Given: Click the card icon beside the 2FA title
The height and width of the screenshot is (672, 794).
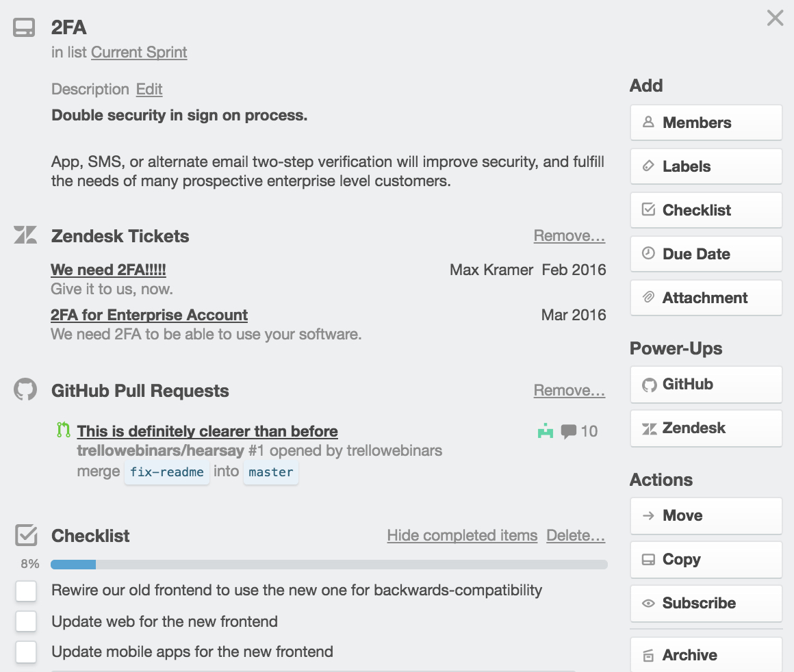Looking at the screenshot, I should click(x=24, y=28).
